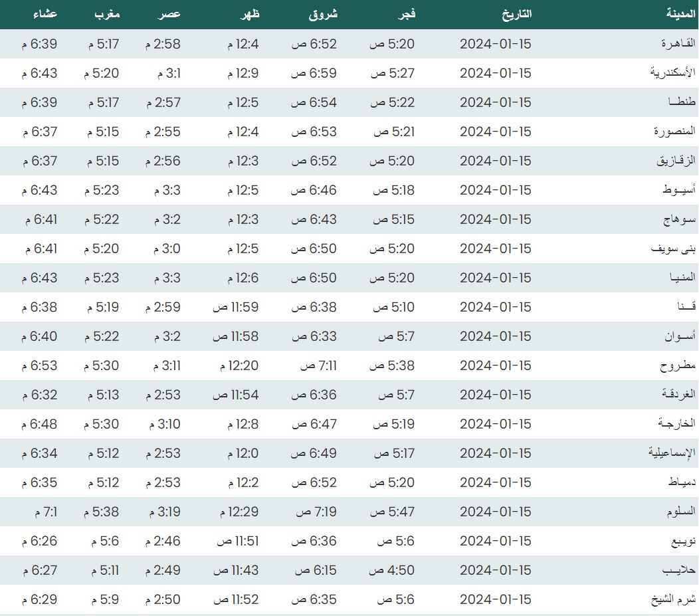Select the عشاء column header
The width and height of the screenshot is (699, 616).
(44, 14)
